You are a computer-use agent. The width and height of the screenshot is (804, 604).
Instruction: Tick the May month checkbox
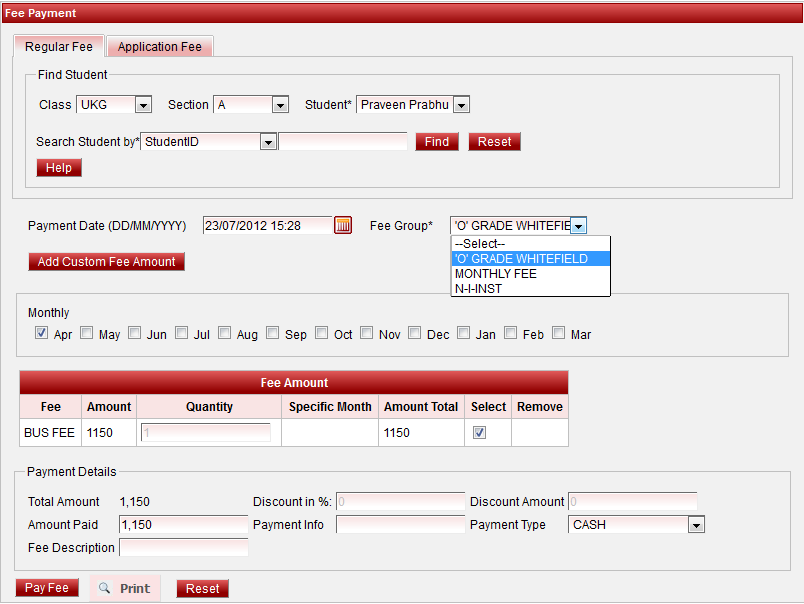[x=87, y=333]
